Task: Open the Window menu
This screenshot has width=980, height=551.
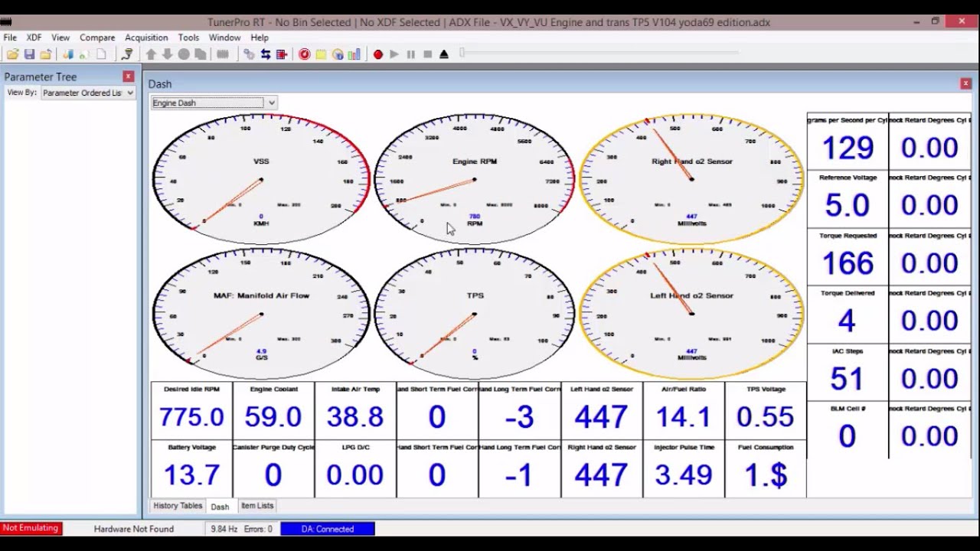Action: pyautogui.click(x=225, y=37)
